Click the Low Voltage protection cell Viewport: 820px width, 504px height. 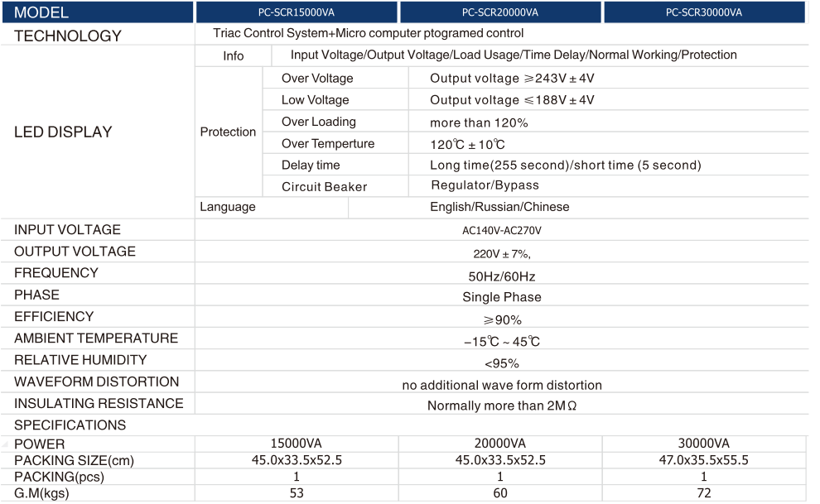click(315, 100)
